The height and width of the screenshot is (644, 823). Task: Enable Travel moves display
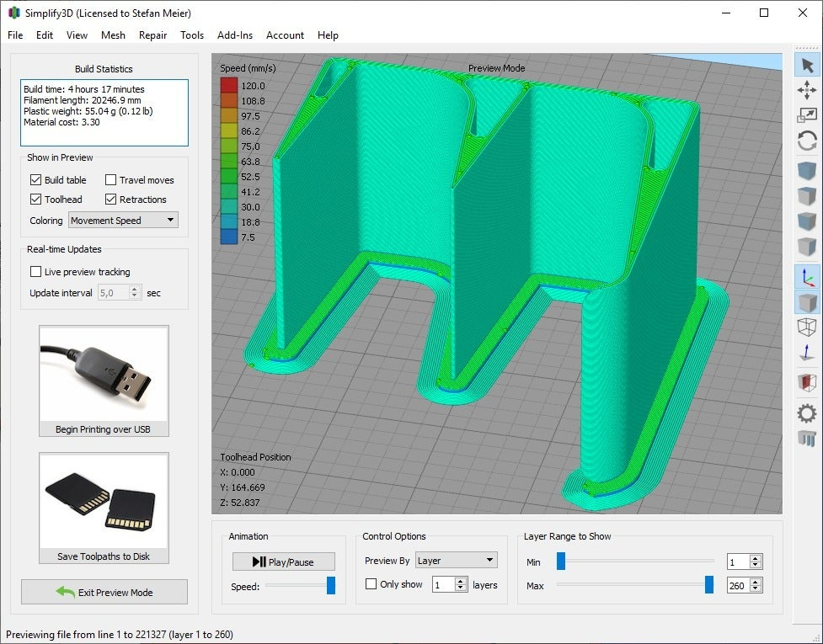[x=110, y=179]
